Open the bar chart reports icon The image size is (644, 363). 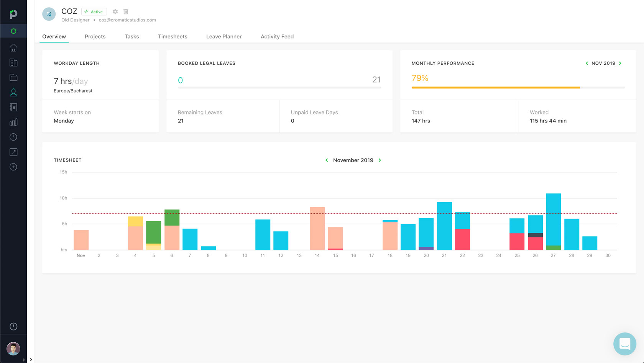click(x=13, y=123)
